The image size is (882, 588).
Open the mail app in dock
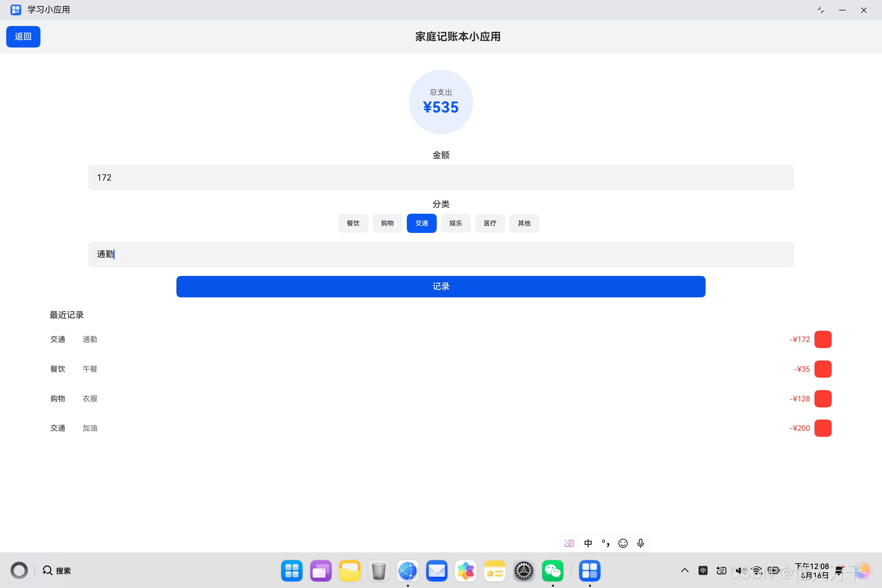[436, 571]
